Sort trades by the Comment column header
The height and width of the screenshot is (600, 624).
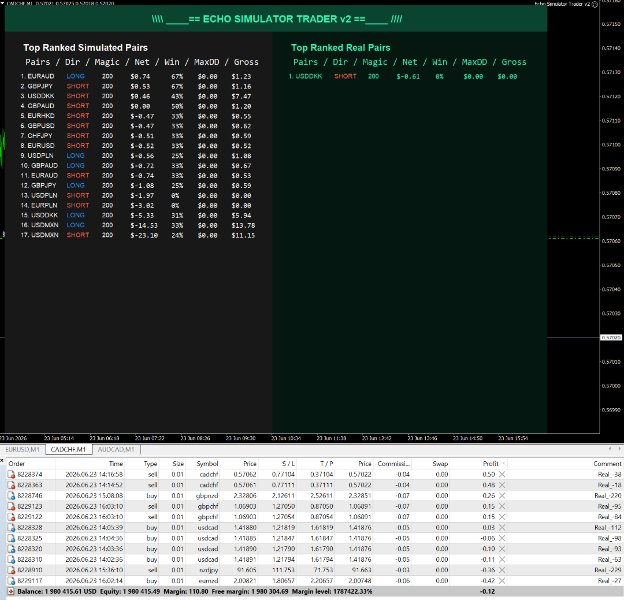[x=566, y=464]
